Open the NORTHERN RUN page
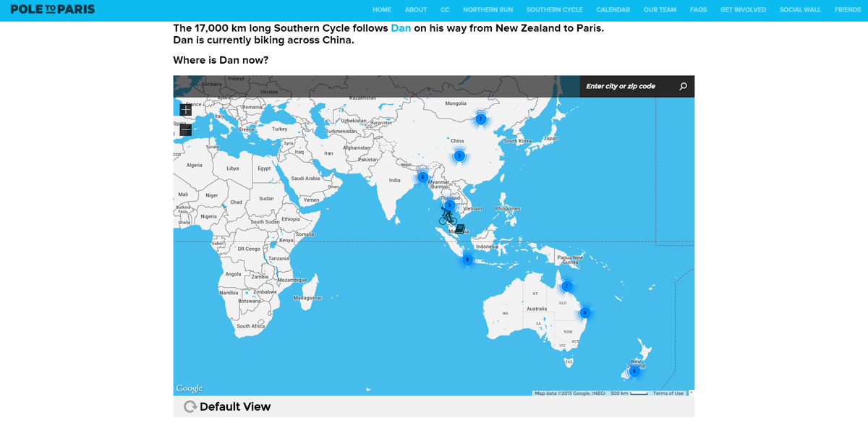Screen dimensions: 868x431 tap(488, 10)
